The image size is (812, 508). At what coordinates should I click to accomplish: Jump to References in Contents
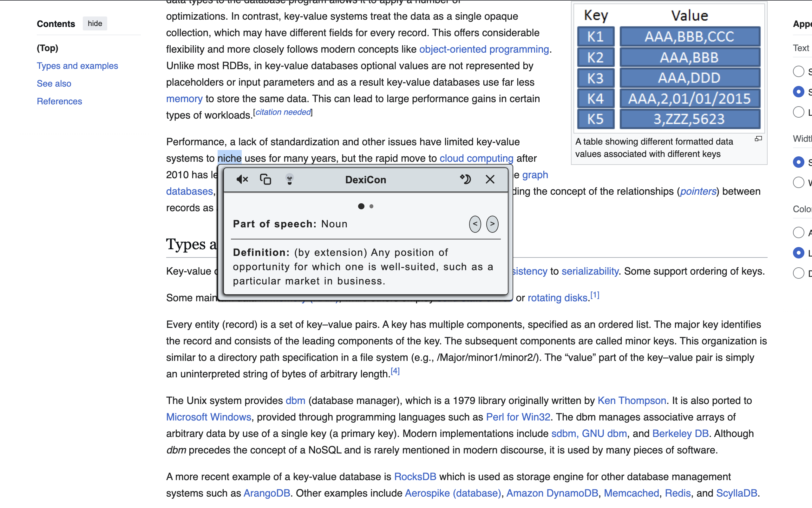[x=59, y=101]
